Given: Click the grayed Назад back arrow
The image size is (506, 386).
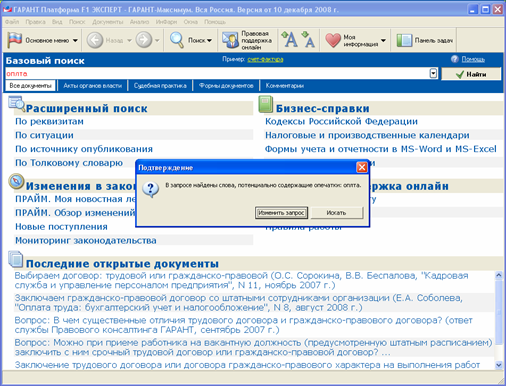Looking at the screenshot, I should tap(95, 40).
